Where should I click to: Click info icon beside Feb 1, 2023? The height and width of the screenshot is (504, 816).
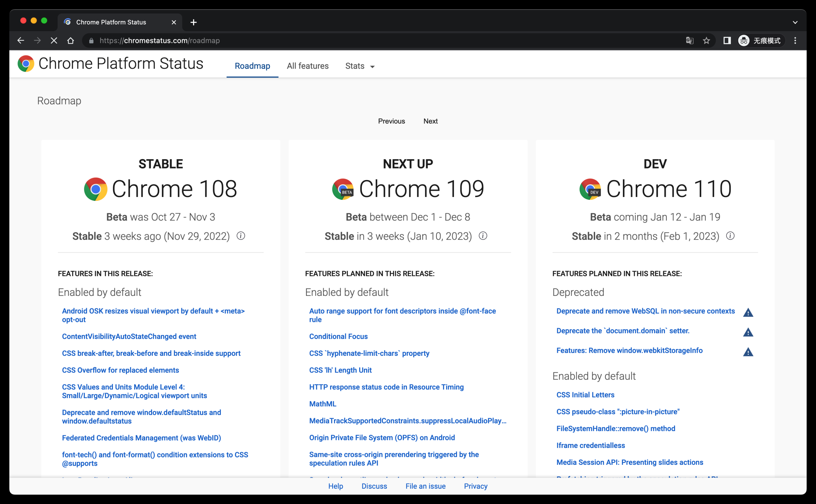(730, 236)
